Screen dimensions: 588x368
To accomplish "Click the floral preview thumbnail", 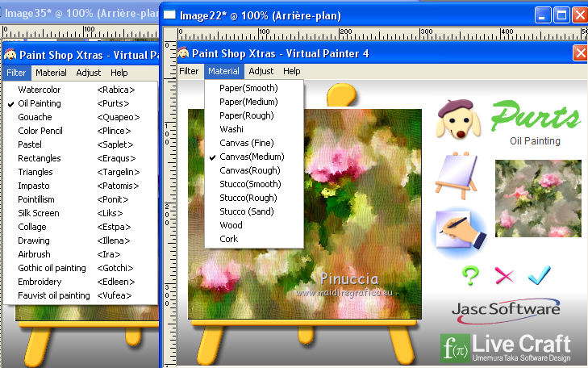I will click(538, 199).
